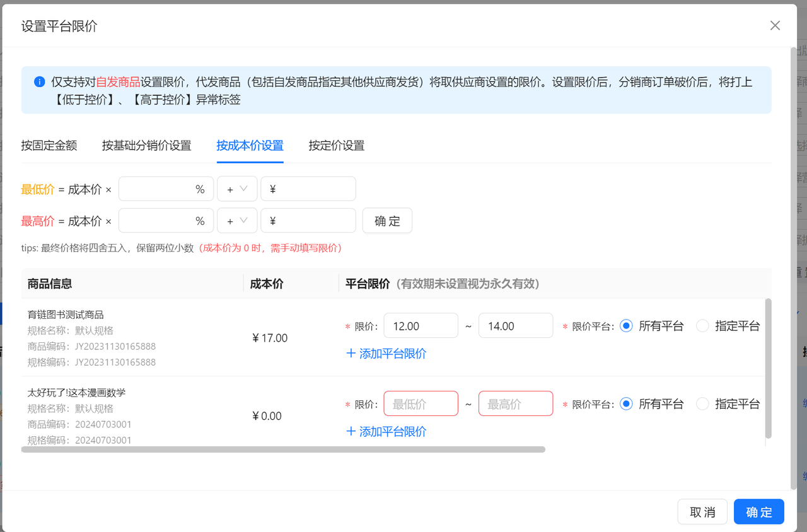This screenshot has height=532, width=807.
Task: Focus the 最低价 ¥ amount input
Action: click(x=308, y=189)
